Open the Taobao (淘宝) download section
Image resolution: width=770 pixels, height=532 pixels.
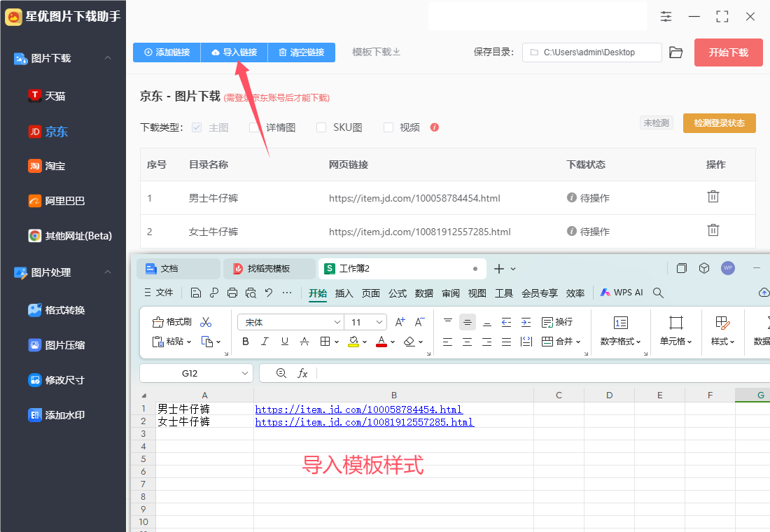[x=47, y=166]
